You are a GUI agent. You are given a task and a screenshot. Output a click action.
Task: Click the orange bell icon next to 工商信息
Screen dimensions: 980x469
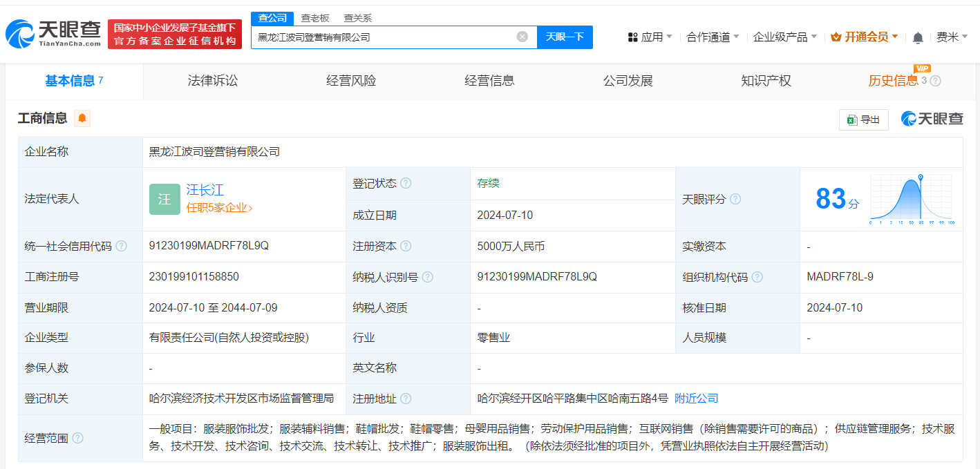point(82,118)
